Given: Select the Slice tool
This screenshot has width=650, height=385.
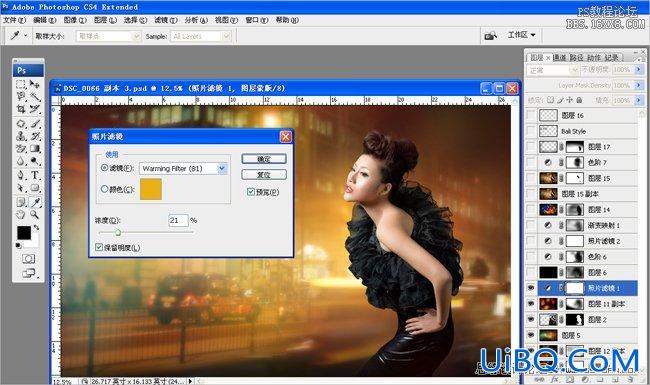Looking at the screenshot, I should coord(35,109).
